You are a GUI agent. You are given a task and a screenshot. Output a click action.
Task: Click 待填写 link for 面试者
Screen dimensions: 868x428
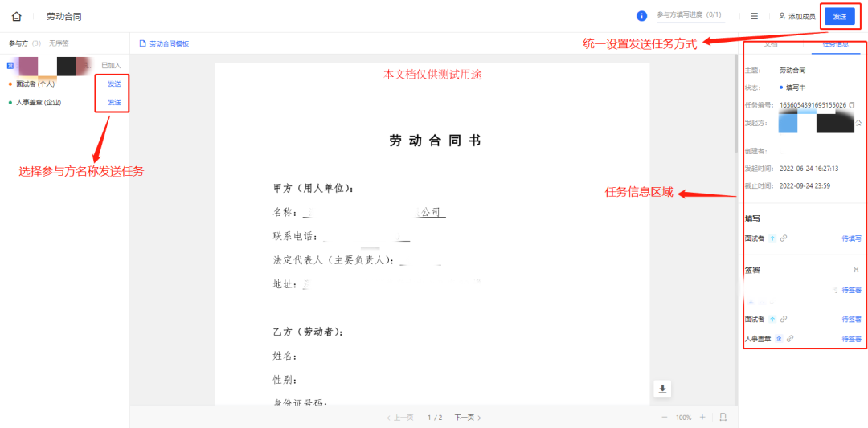click(x=851, y=238)
